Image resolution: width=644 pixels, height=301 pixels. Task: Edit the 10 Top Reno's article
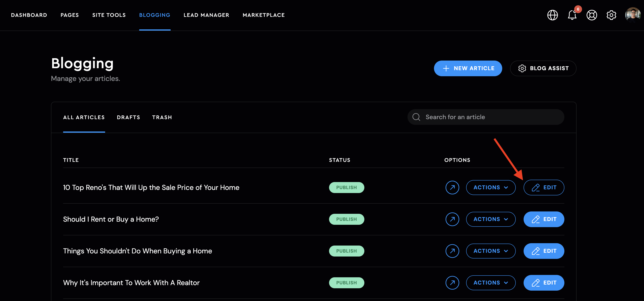coord(544,187)
